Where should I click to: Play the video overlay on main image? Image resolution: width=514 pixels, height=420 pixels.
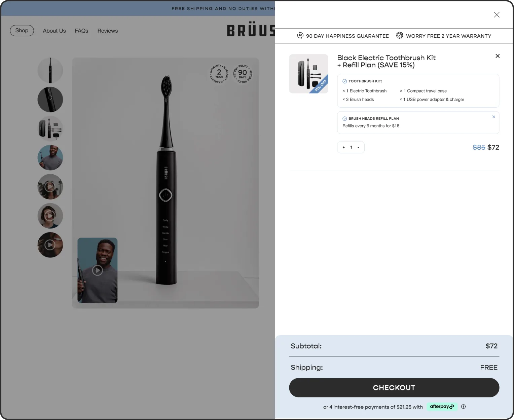(x=98, y=270)
